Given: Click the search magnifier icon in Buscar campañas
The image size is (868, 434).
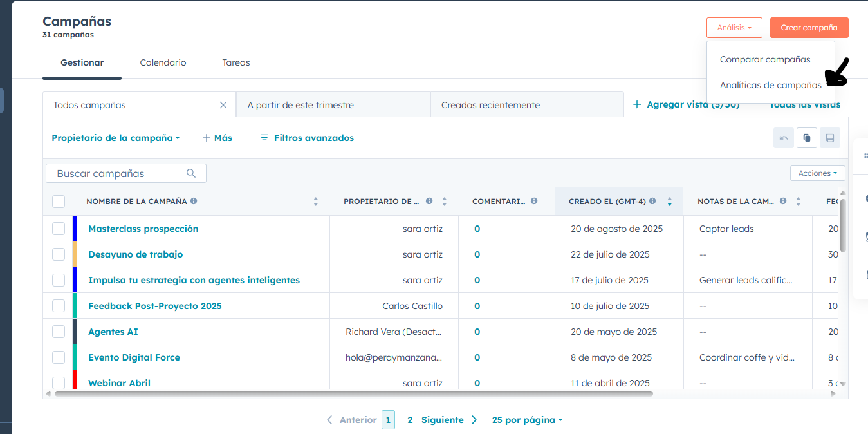Looking at the screenshot, I should [191, 173].
